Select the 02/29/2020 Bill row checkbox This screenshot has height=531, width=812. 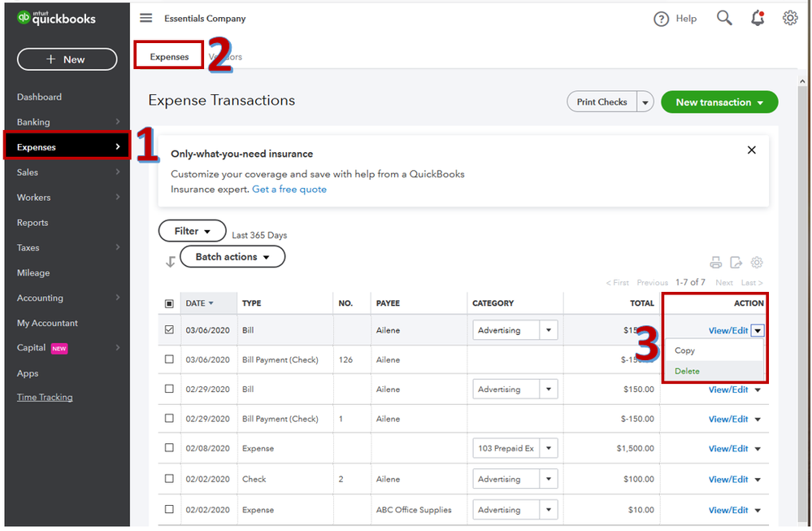click(x=169, y=389)
